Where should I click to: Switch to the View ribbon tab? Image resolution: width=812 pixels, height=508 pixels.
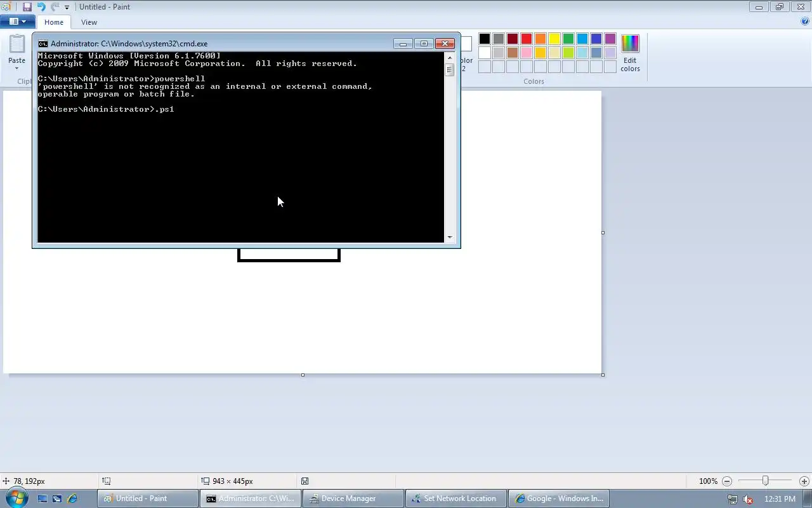(89, 22)
